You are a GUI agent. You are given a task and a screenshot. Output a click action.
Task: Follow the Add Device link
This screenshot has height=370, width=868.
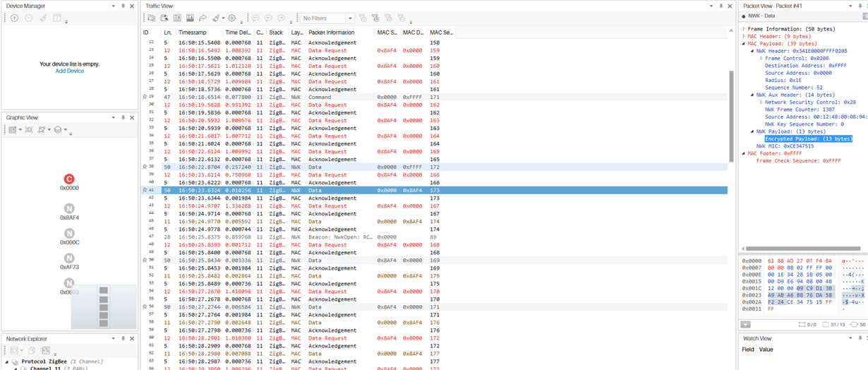(x=70, y=71)
